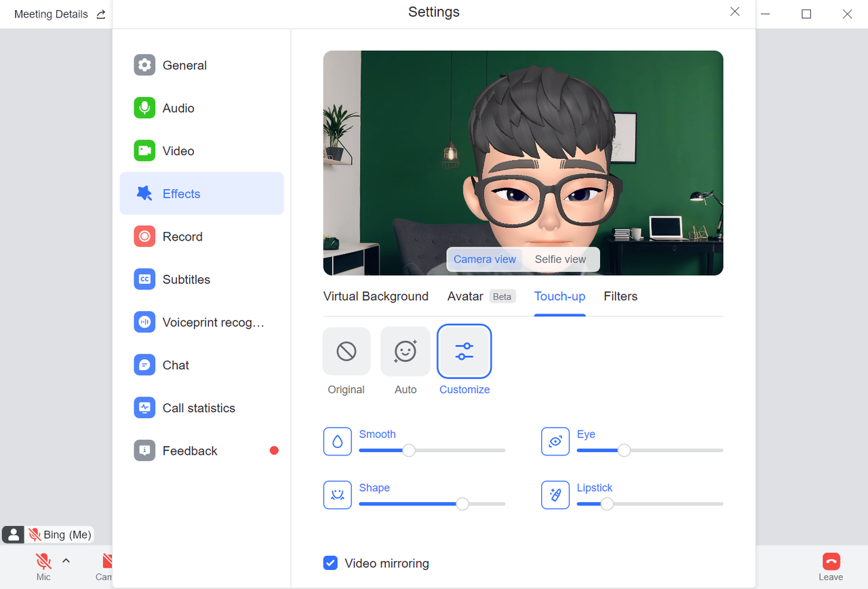Open the Record settings section
Viewport: 868px width, 589px height.
coord(180,236)
